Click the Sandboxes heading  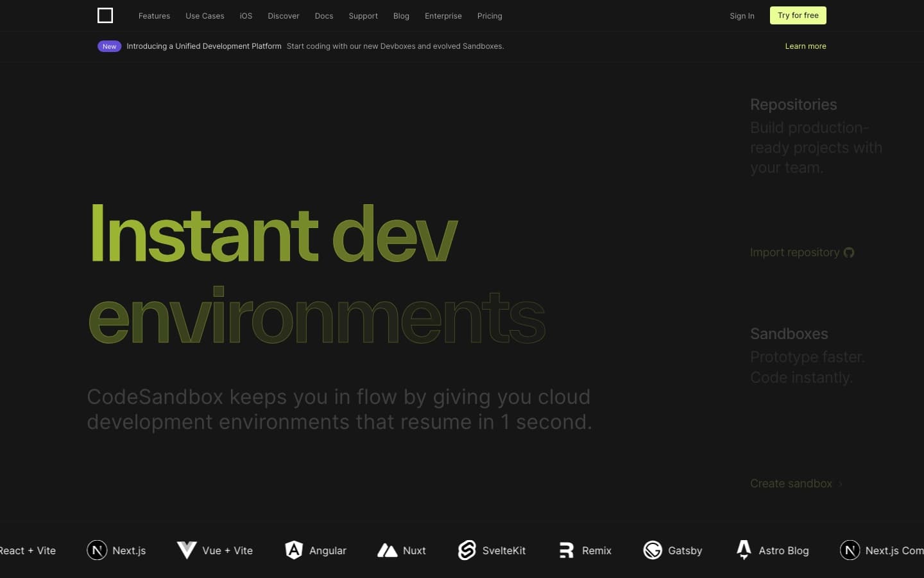[x=789, y=334]
